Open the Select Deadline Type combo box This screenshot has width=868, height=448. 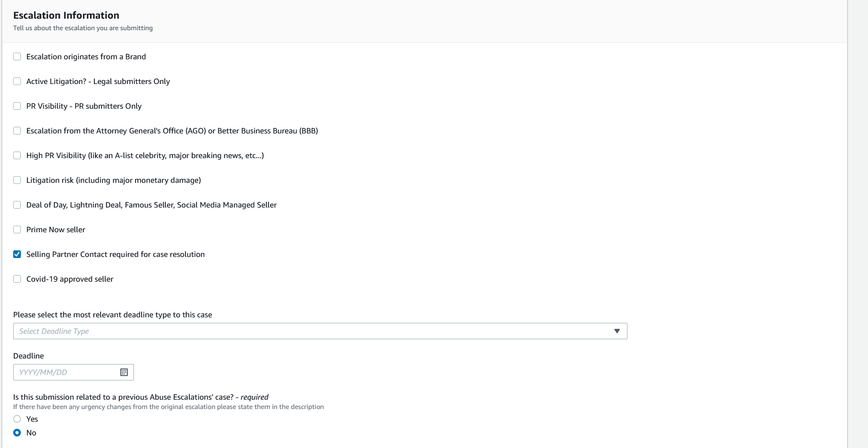pos(320,331)
